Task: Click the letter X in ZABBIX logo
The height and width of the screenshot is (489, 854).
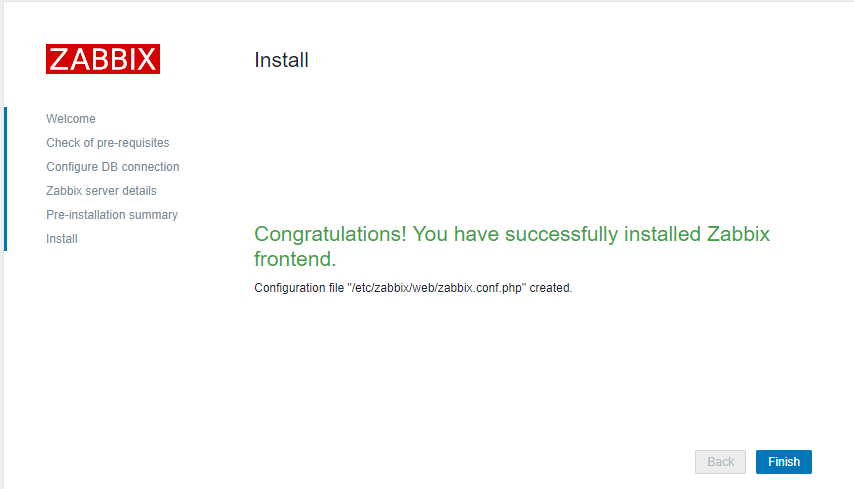Action: 146,59
